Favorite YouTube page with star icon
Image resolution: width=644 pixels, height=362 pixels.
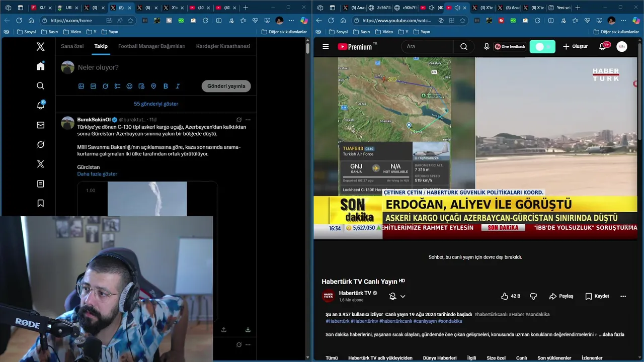click(462, 21)
